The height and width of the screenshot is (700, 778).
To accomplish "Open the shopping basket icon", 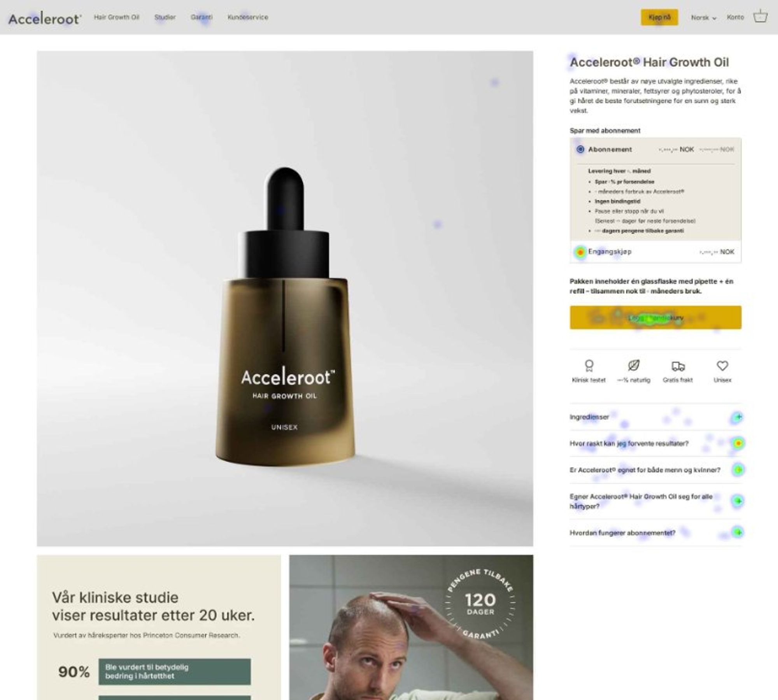I will point(760,16).
